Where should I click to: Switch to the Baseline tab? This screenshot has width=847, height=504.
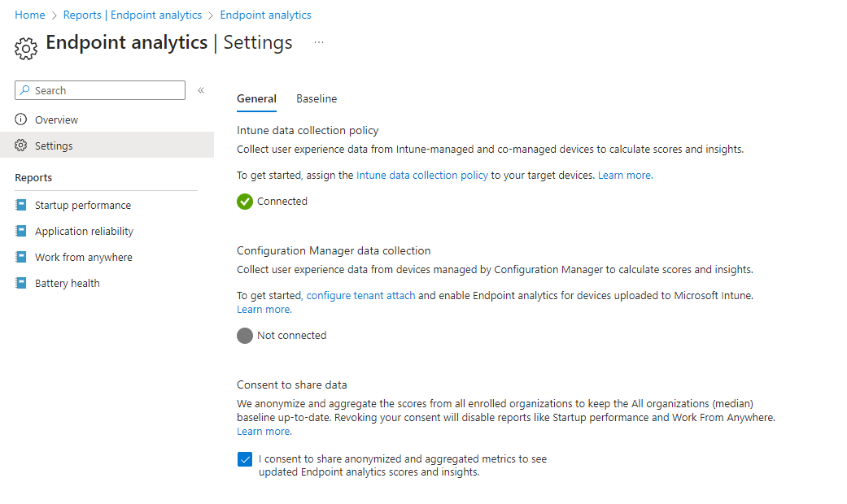[x=317, y=99]
